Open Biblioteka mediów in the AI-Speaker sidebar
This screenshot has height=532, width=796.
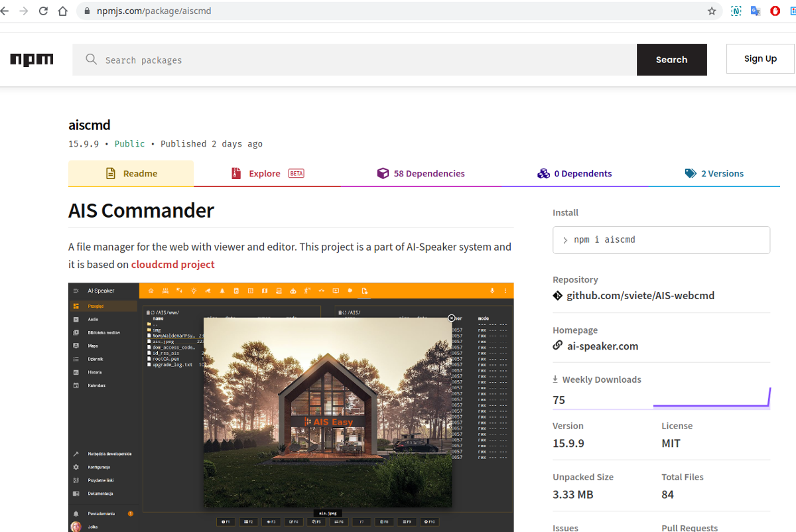pos(103,333)
